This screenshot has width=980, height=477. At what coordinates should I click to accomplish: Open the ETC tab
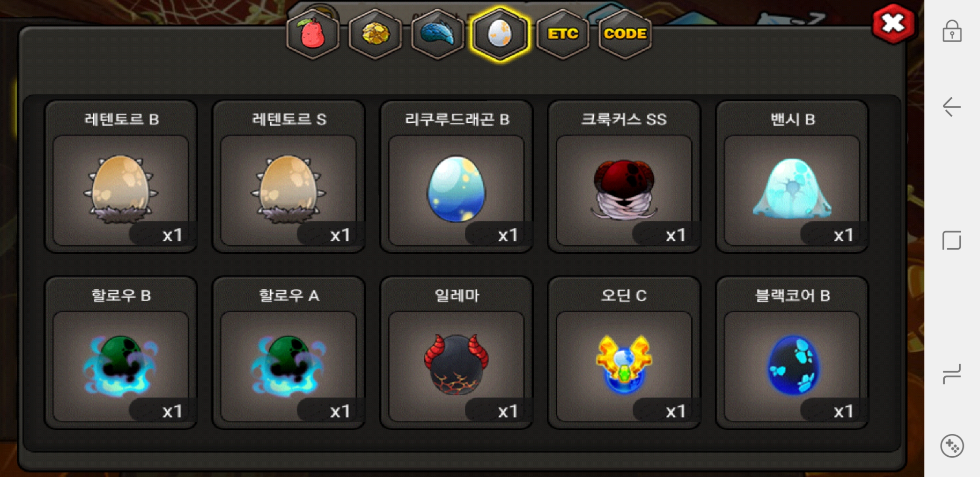[563, 34]
